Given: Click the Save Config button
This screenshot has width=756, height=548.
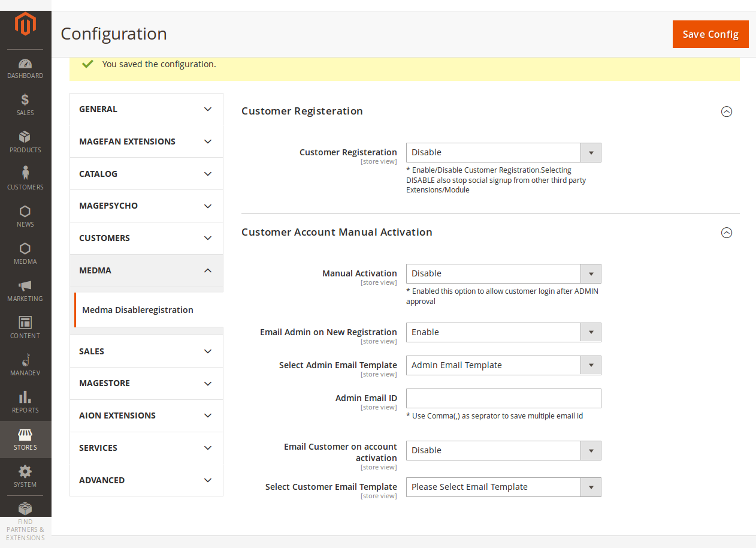Looking at the screenshot, I should (x=710, y=34).
